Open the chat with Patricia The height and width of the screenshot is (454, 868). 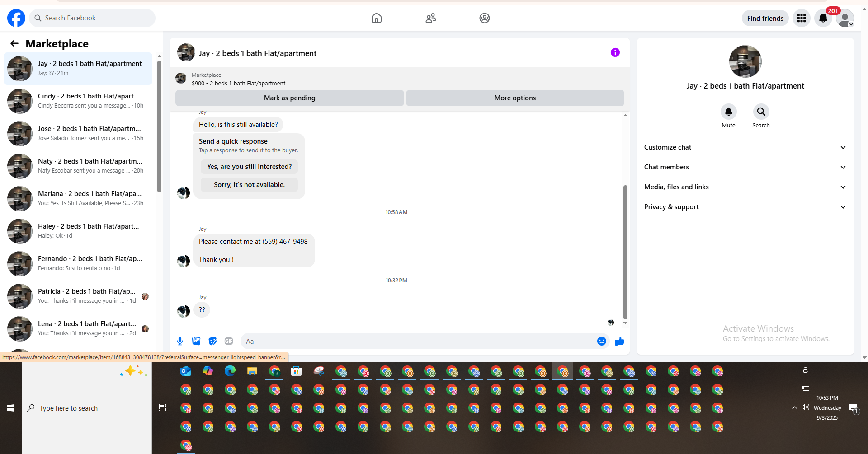coord(78,296)
